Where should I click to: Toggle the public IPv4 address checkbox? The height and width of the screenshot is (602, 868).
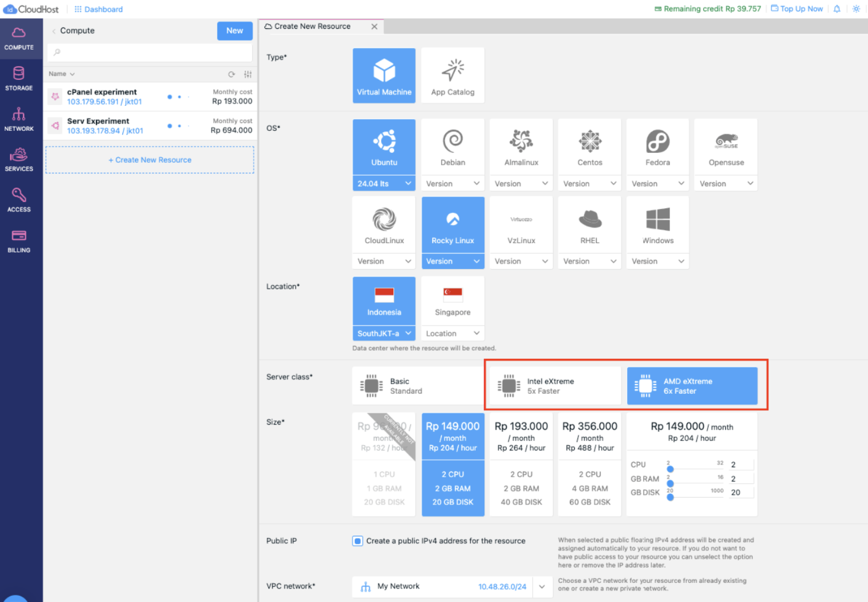[x=358, y=541]
